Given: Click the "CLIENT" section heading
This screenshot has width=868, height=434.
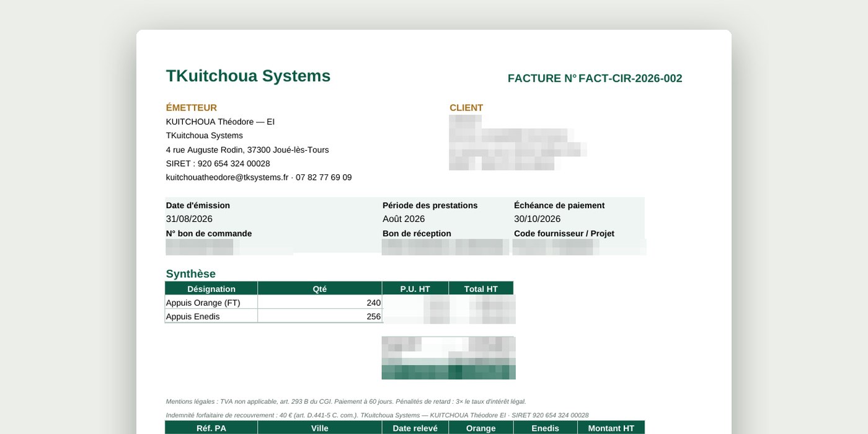Looking at the screenshot, I should [x=466, y=108].
